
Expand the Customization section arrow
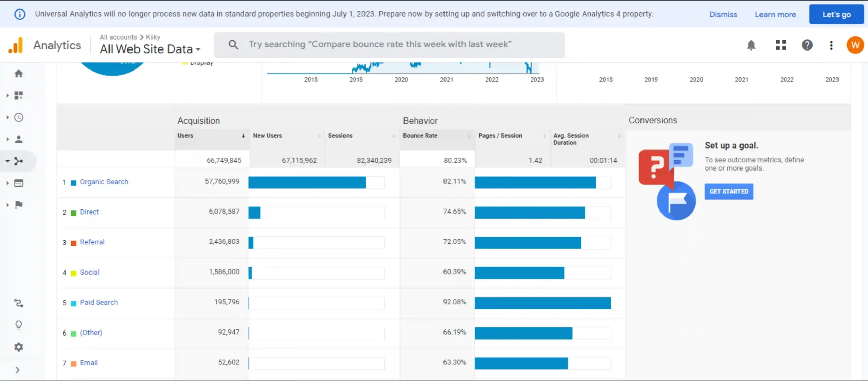tap(7, 96)
